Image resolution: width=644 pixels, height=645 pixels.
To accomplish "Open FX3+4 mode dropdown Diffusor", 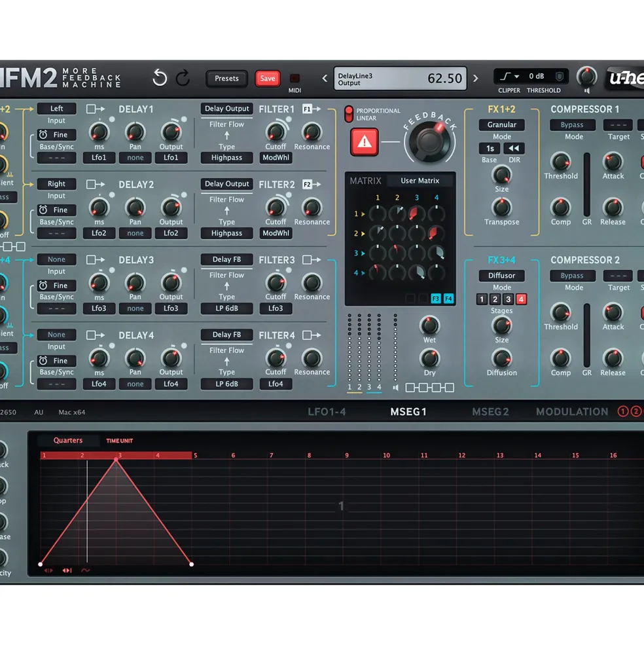I will click(x=502, y=275).
